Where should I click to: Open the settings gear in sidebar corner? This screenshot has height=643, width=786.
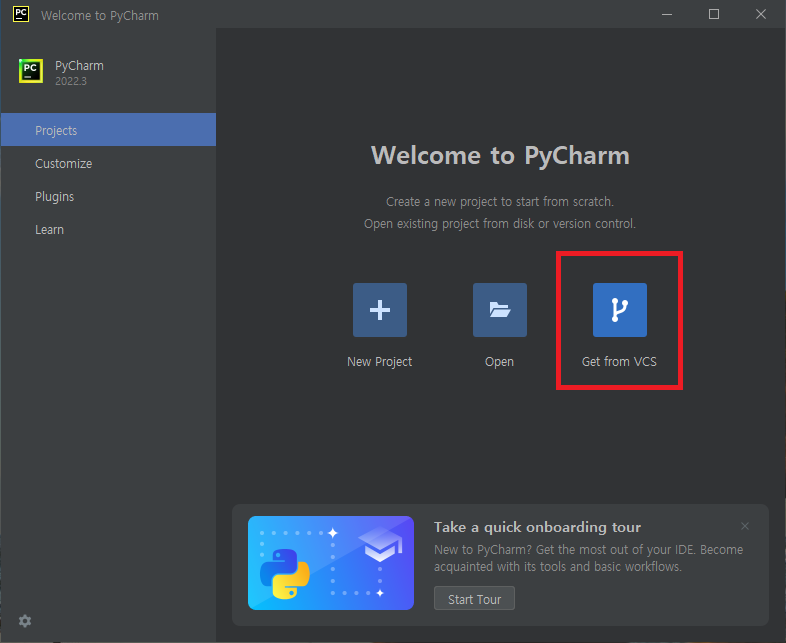25,621
